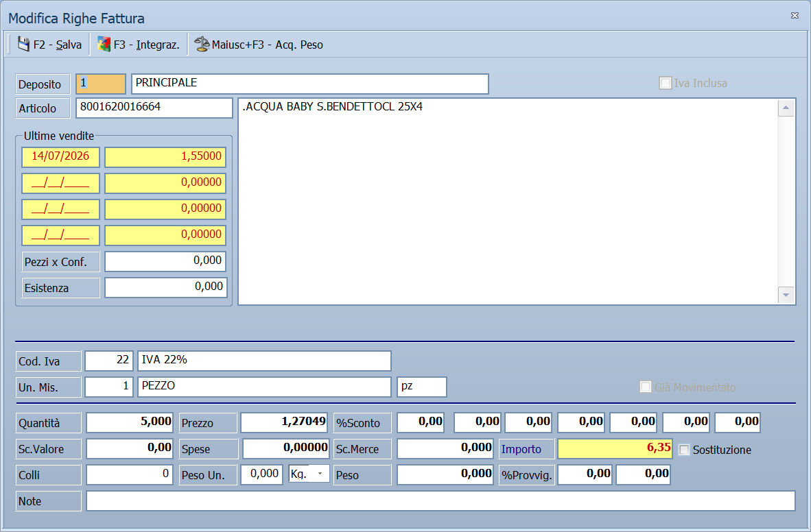Click the Articolo barcode field 8001620016664
Viewport: 811px width, 532px height.
[x=154, y=108]
